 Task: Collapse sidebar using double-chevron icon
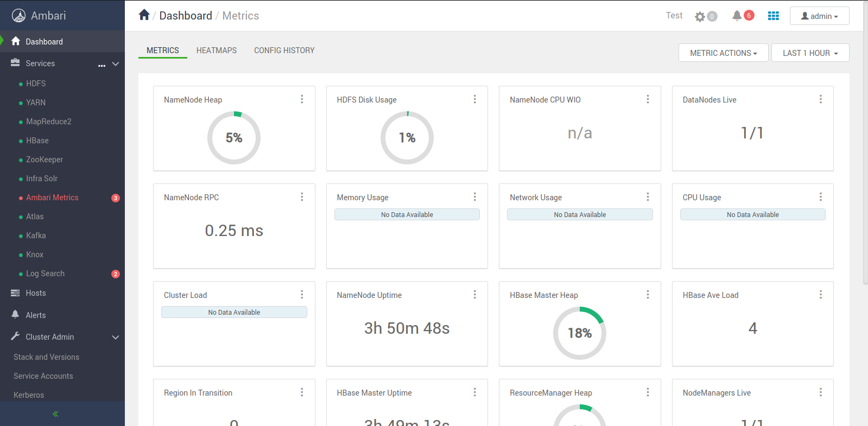(55, 414)
